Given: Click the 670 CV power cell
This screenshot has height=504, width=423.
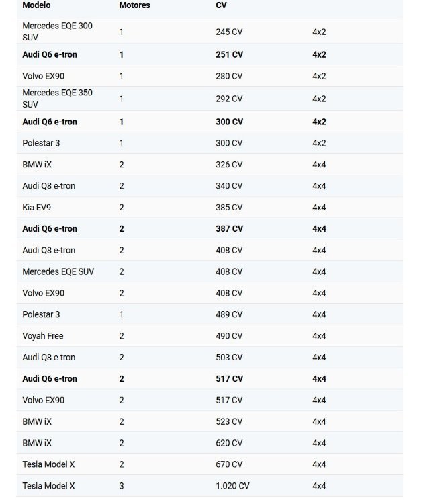Looking at the screenshot, I should point(229,464).
